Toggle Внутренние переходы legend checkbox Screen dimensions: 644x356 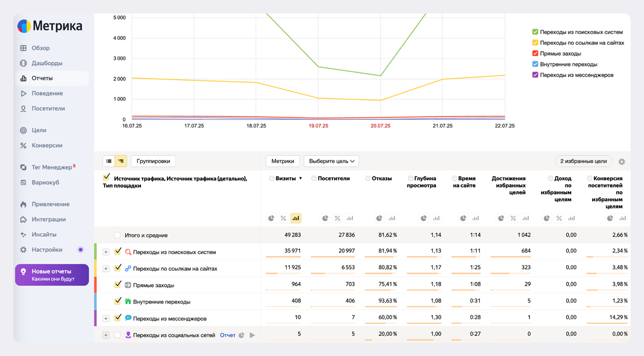click(x=535, y=64)
